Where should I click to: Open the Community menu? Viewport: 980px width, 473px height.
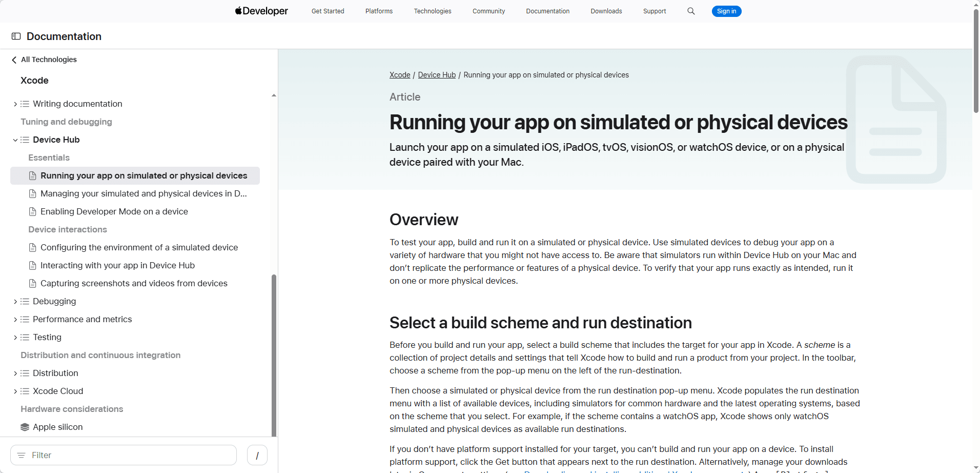point(488,11)
